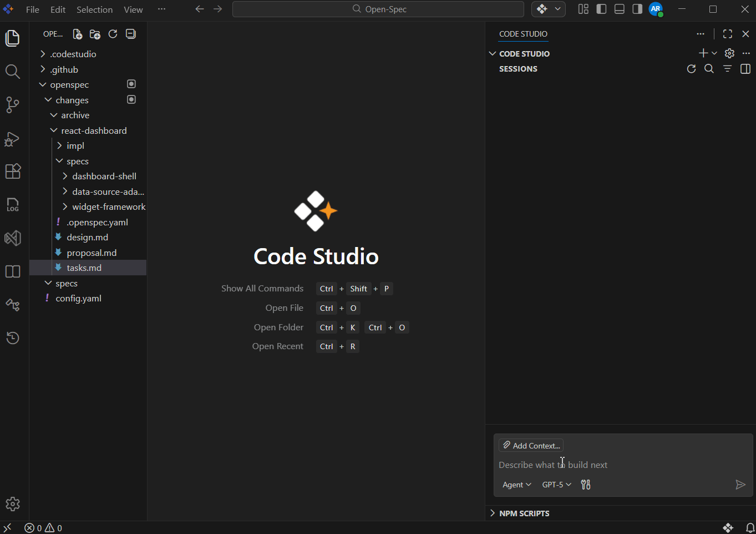
Task: Go back with the left arrow
Action: click(200, 9)
